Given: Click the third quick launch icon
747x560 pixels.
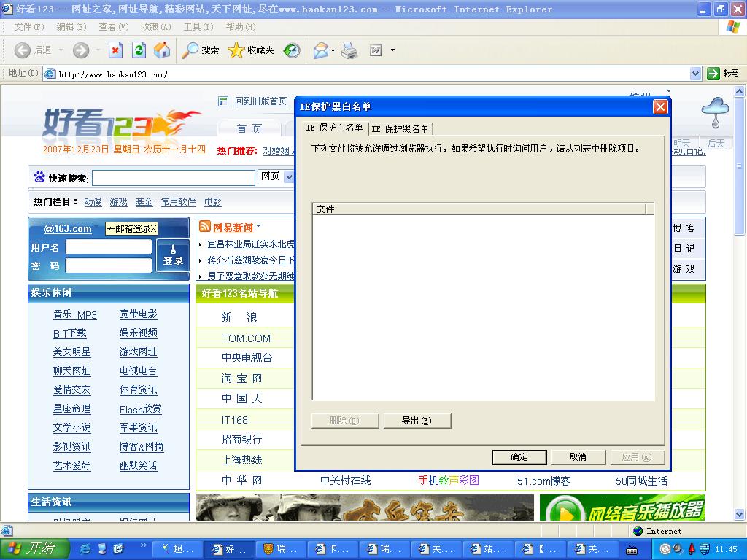Looking at the screenshot, I should [119, 548].
